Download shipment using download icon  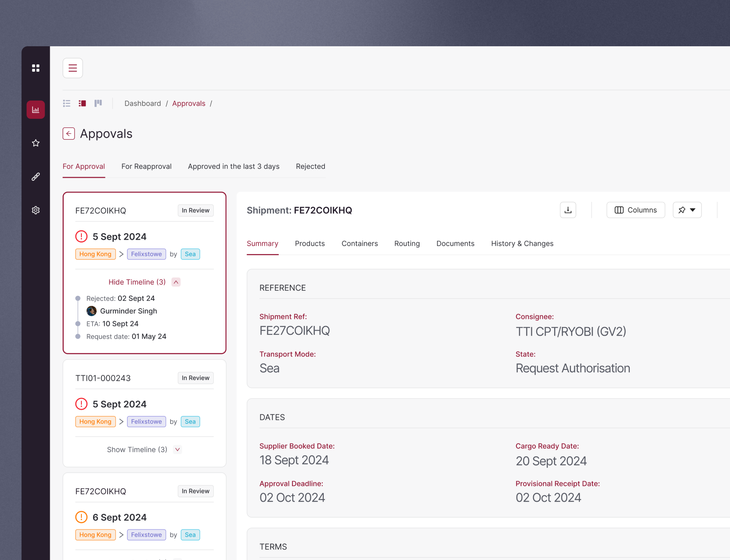tap(568, 210)
